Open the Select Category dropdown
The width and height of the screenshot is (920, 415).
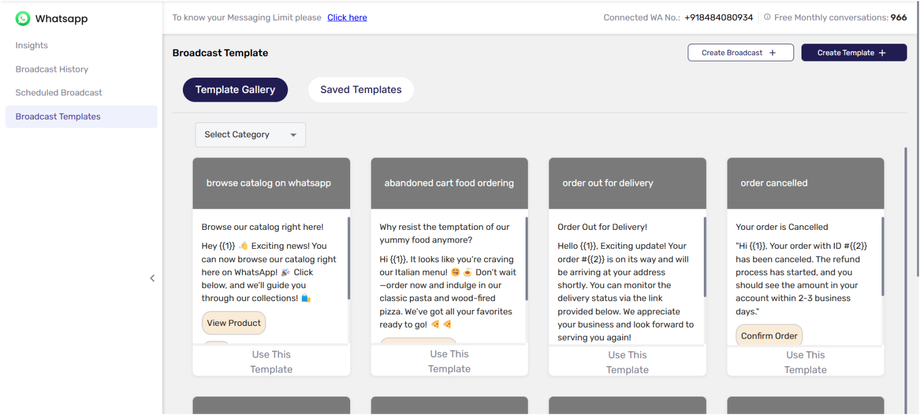(250, 134)
